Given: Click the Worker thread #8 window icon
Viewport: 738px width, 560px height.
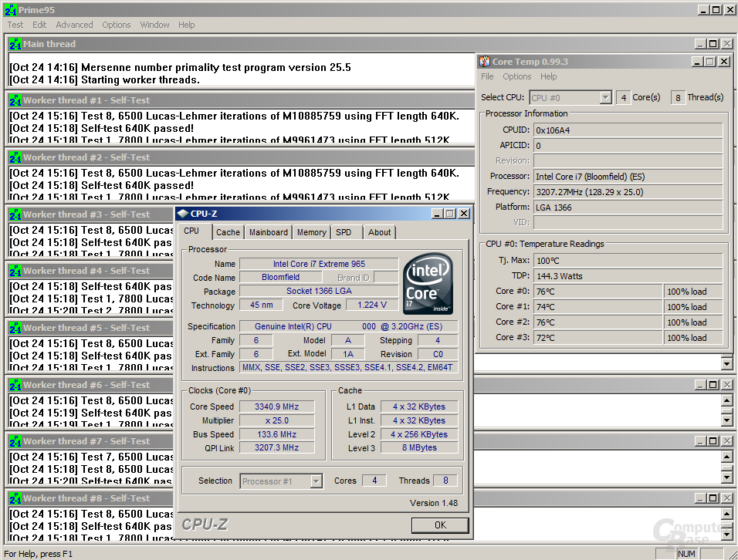Looking at the screenshot, I should click(x=15, y=498).
